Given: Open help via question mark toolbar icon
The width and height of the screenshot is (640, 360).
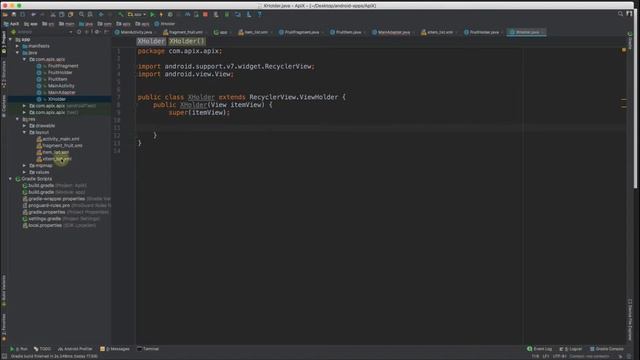Looking at the screenshot, I should pyautogui.click(x=259, y=14).
